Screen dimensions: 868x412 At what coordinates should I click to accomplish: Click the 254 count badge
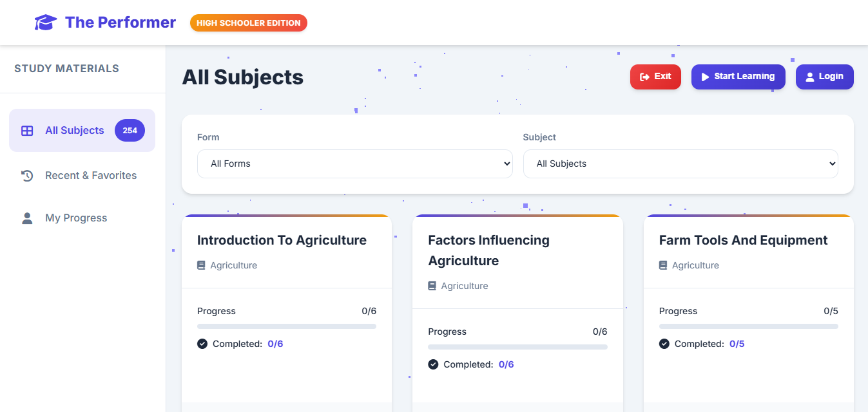click(x=130, y=131)
